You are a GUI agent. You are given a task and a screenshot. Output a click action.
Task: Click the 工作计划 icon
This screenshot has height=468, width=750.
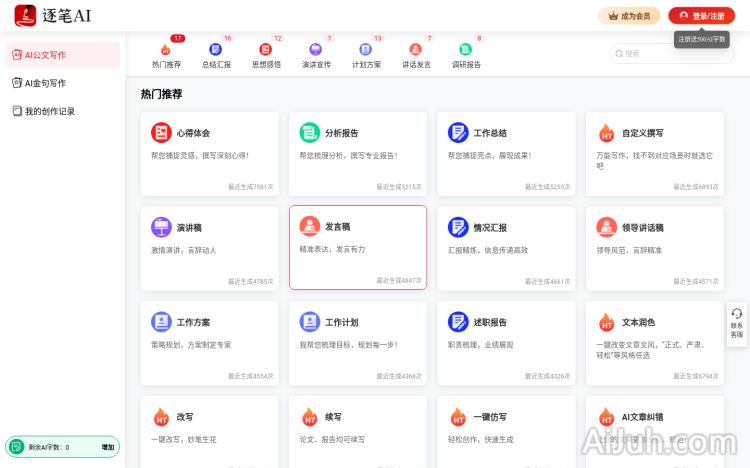click(309, 322)
